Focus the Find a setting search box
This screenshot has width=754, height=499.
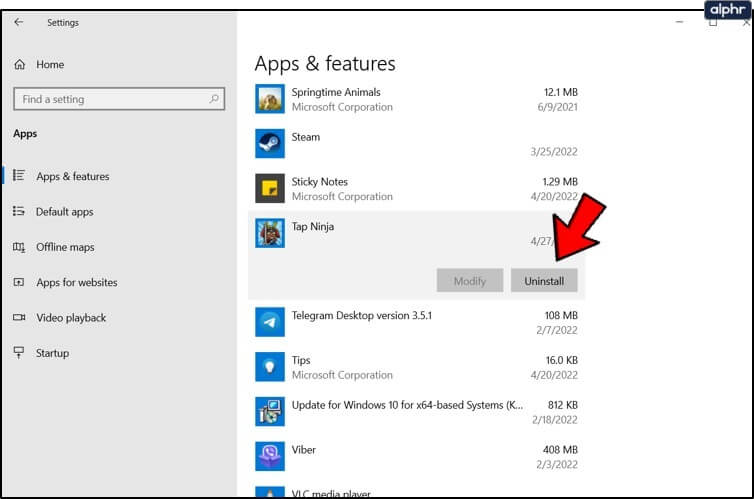click(119, 99)
